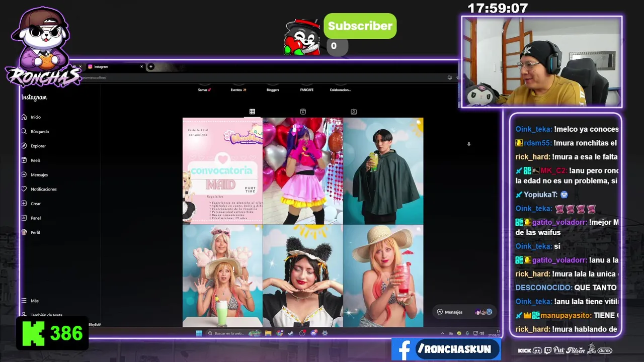Open the pink dress balloons post
The image size is (644, 362).
pyautogui.click(x=303, y=171)
